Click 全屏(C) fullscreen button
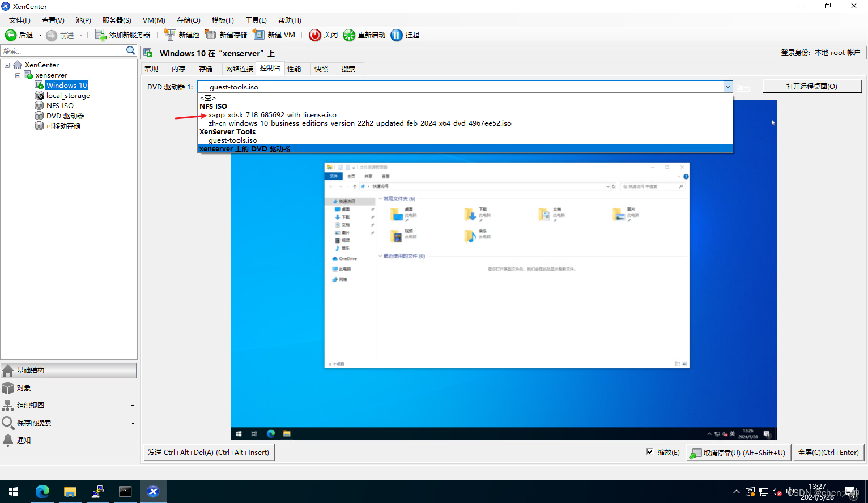The height and width of the screenshot is (503, 868). 828,453
